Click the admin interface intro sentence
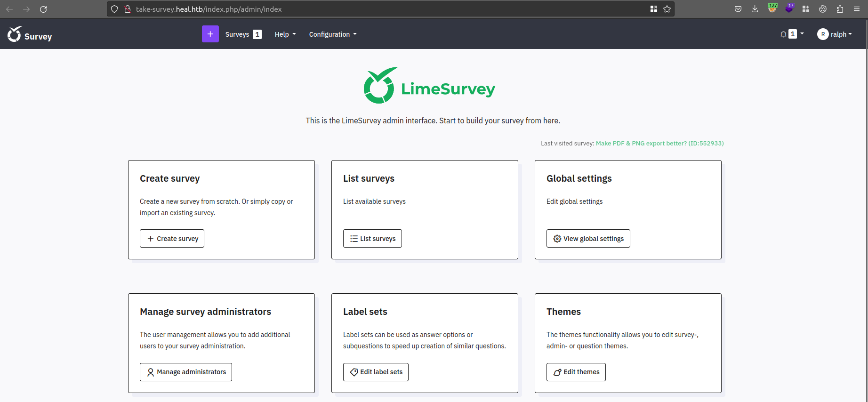The width and height of the screenshot is (868, 402). 433,121
